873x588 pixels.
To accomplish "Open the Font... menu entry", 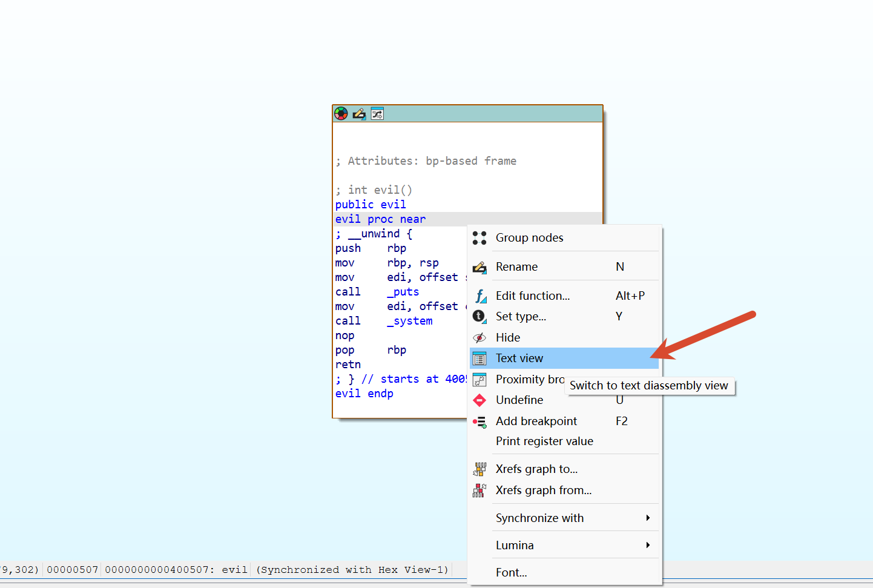I will pyautogui.click(x=564, y=573).
